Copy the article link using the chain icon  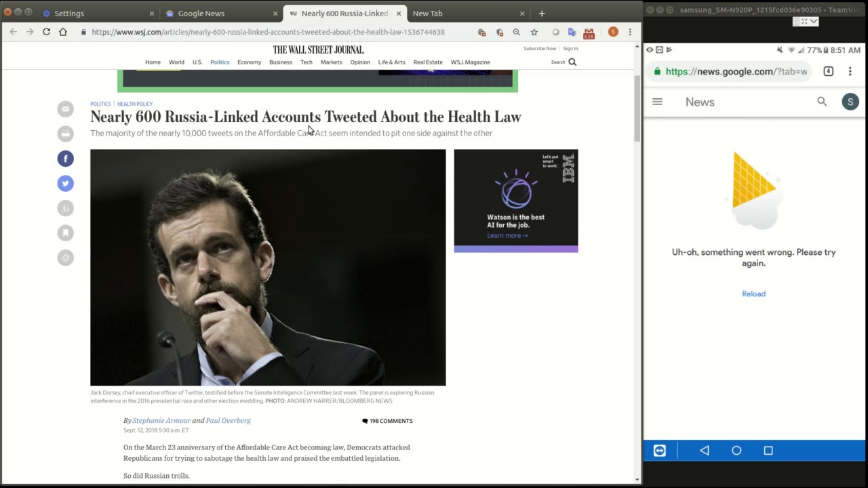click(65, 258)
